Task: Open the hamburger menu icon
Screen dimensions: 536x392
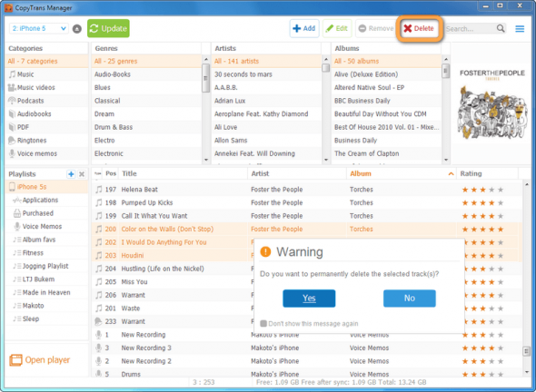Action: [520, 29]
